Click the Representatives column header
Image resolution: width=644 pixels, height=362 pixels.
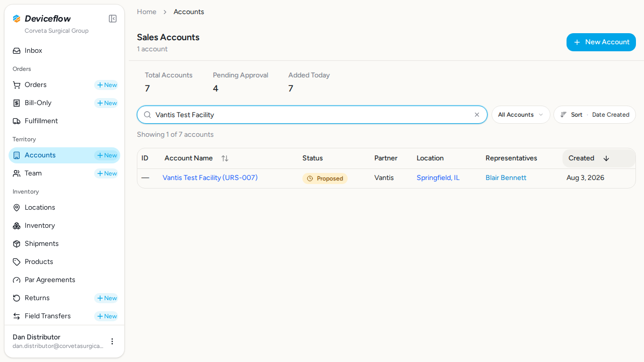[x=511, y=158]
